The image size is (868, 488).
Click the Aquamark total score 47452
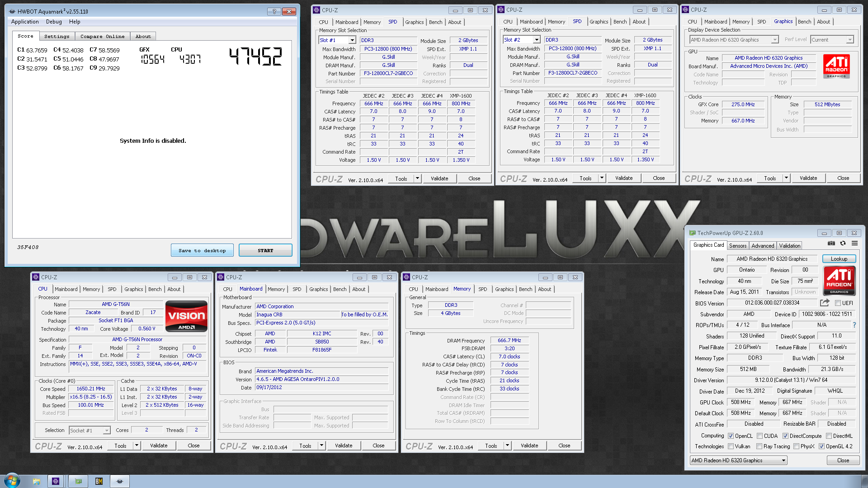click(256, 57)
